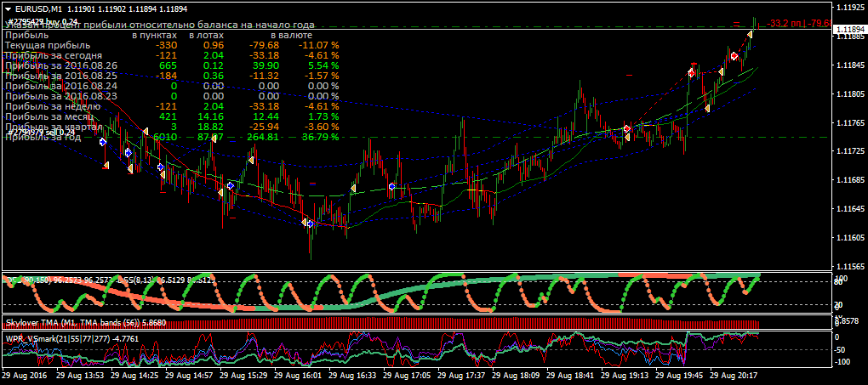868x385 pixels.
Task: Click the -330 points value
Action: (166, 45)
